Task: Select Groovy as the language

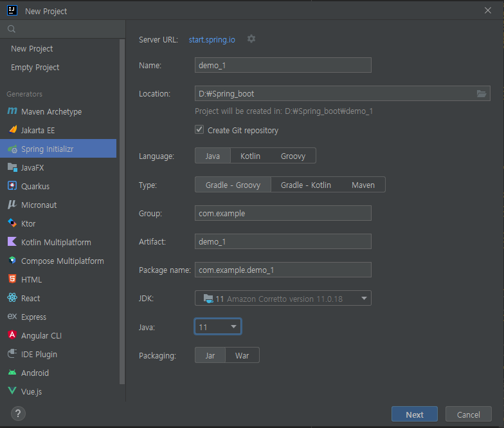Action: coord(293,156)
